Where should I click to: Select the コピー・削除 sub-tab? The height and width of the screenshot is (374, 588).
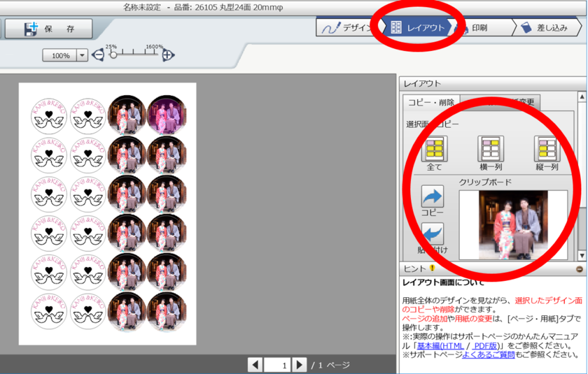(x=431, y=102)
